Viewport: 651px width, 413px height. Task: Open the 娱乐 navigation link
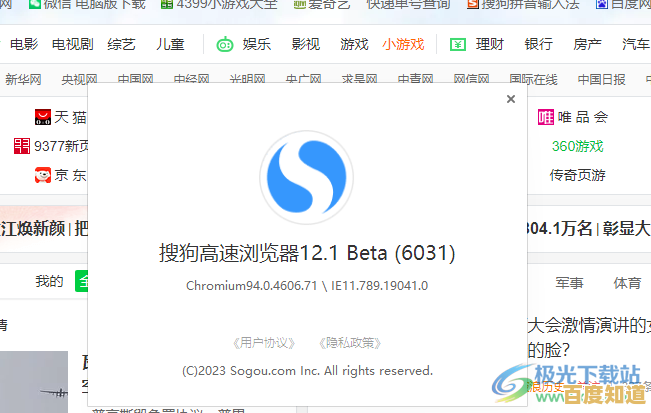(257, 44)
